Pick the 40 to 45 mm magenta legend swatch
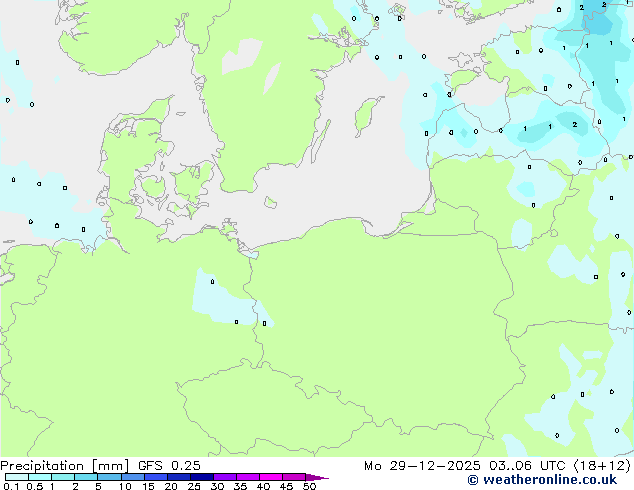This screenshot has width=634, height=490. (271, 477)
